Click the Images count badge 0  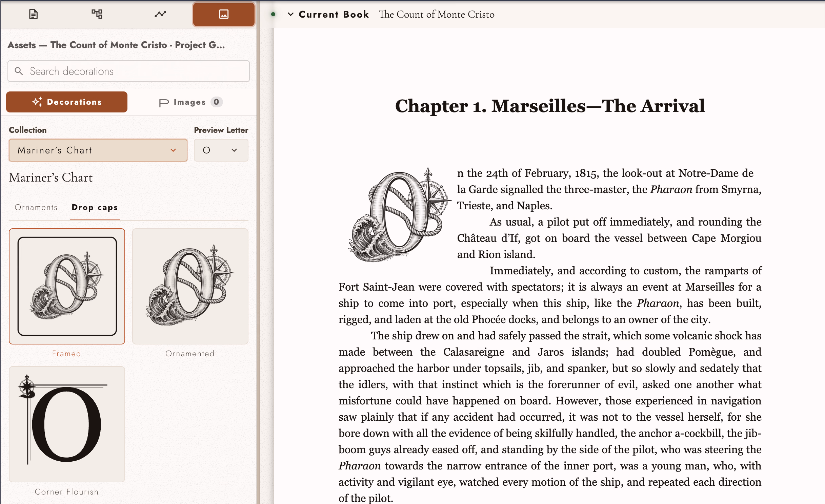[216, 102]
